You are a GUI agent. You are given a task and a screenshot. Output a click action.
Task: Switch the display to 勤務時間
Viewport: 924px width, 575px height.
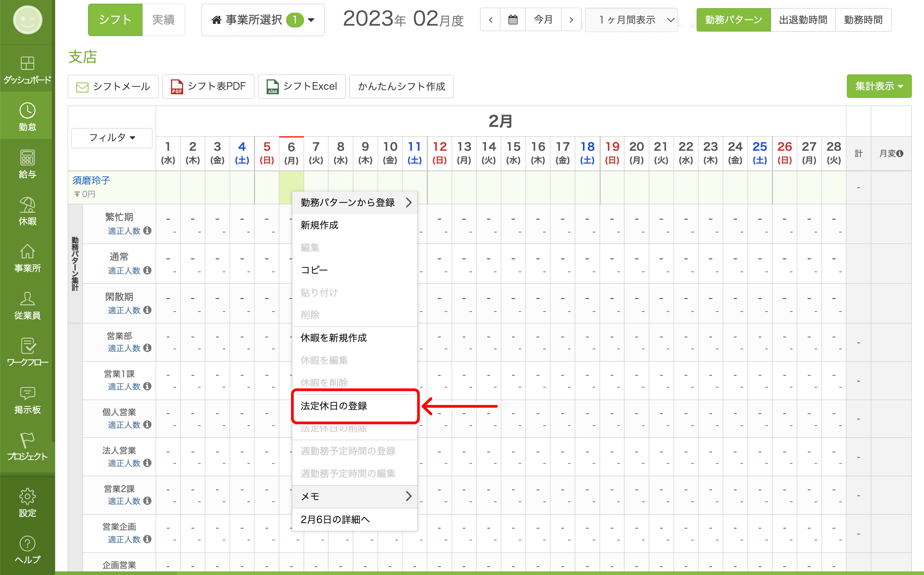[x=863, y=20]
